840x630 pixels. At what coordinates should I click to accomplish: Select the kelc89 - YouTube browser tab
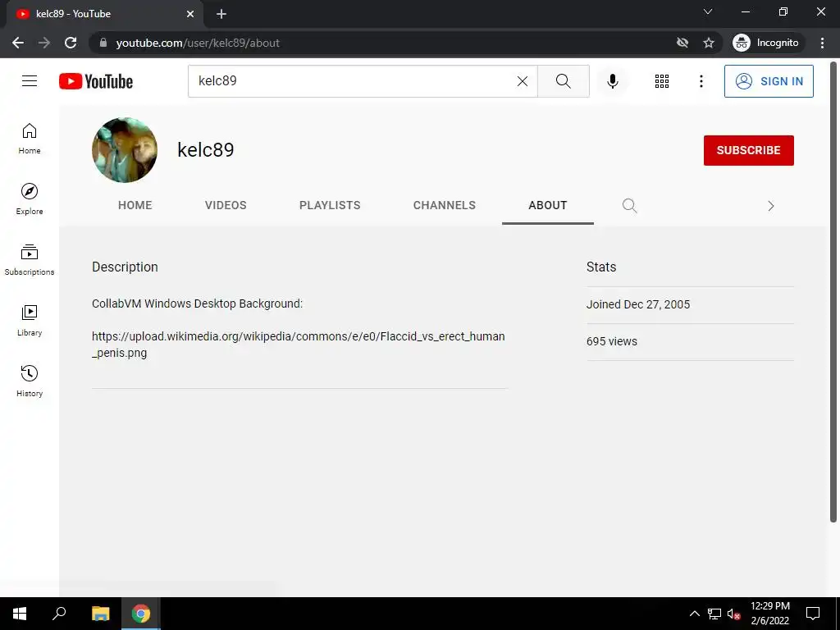tap(104, 15)
